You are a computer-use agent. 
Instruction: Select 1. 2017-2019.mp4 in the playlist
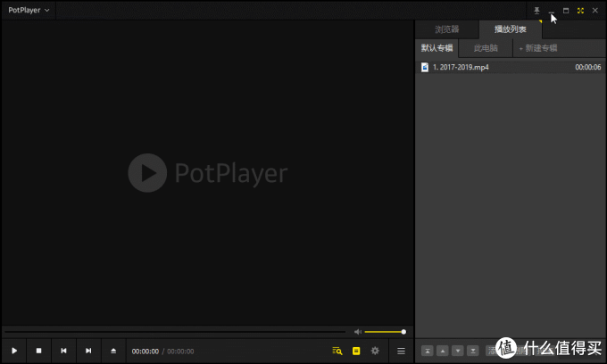[x=511, y=67]
